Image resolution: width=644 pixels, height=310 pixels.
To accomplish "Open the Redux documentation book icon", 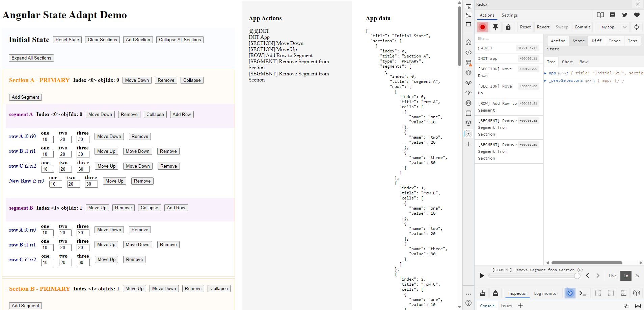I will [600, 15].
